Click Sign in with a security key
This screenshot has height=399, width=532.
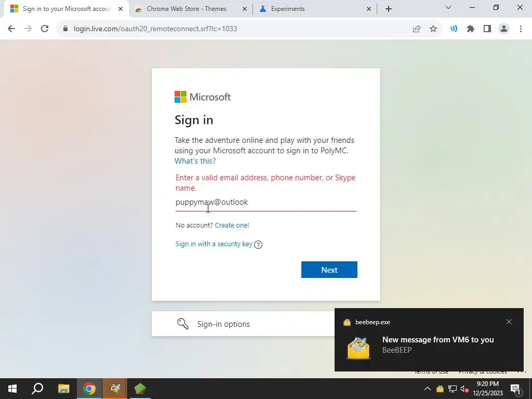[214, 244]
